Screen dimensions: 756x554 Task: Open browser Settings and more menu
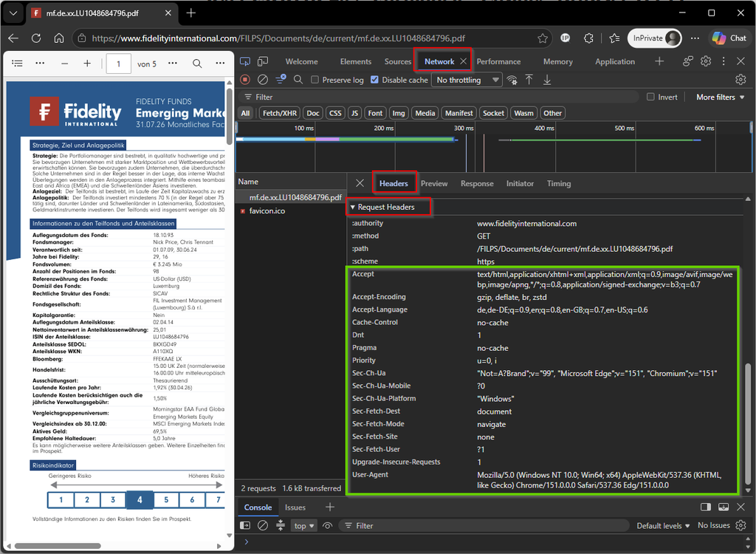[x=695, y=38]
